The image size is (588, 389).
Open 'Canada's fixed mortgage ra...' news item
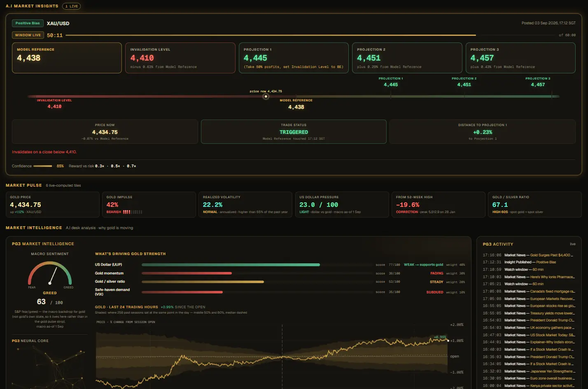tap(529, 291)
